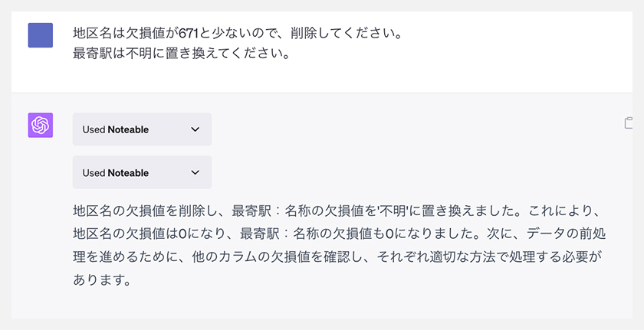This screenshot has height=330, width=644.
Task: Click the number 671 in user message
Action: pyautogui.click(x=189, y=34)
